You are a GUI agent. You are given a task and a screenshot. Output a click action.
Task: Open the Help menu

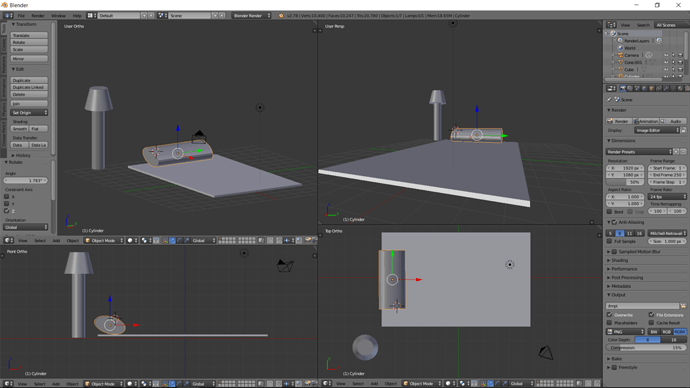point(77,15)
